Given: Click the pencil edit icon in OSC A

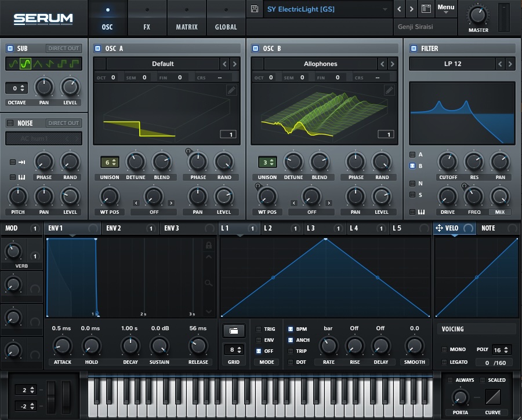Looking at the screenshot, I should (231, 90).
